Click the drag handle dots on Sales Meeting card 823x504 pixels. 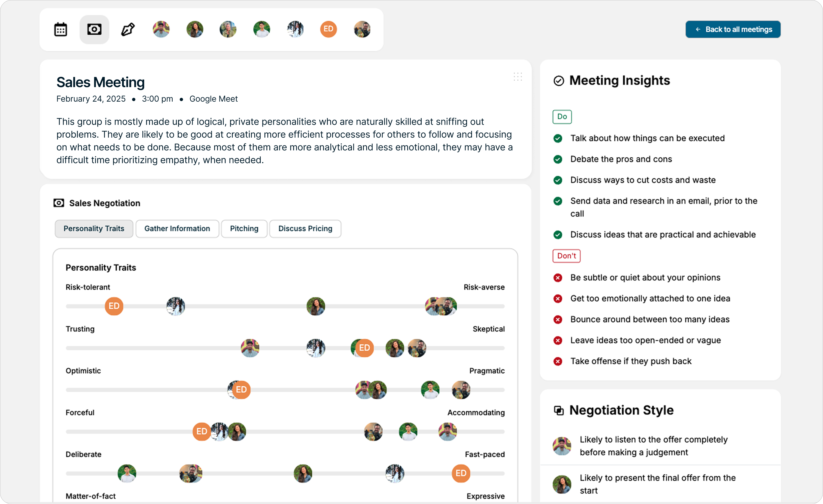coord(517,77)
